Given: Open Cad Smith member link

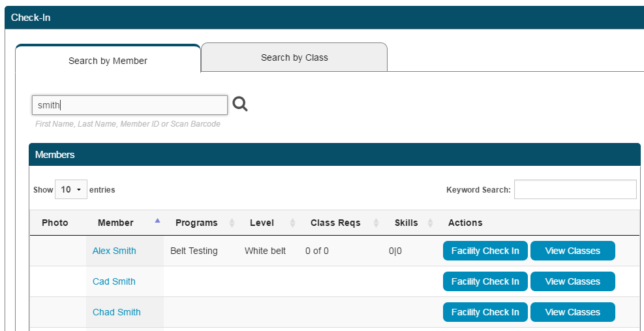Looking at the screenshot, I should click(x=114, y=281).
